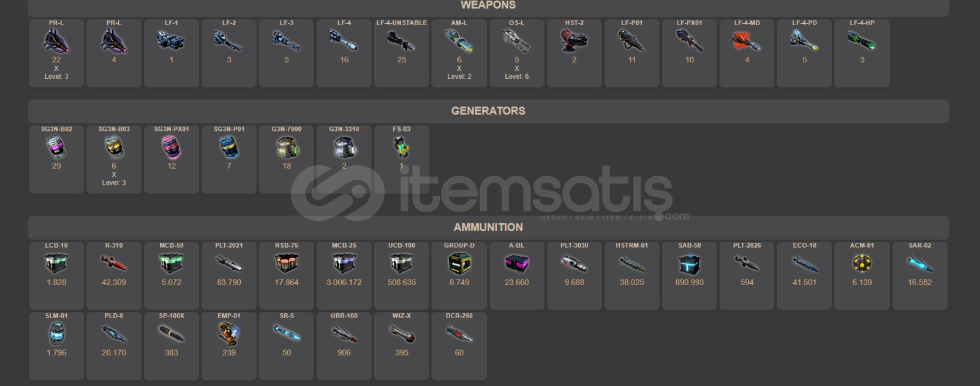Select the LF-4-UNSTABLE weapon icon

click(401, 41)
